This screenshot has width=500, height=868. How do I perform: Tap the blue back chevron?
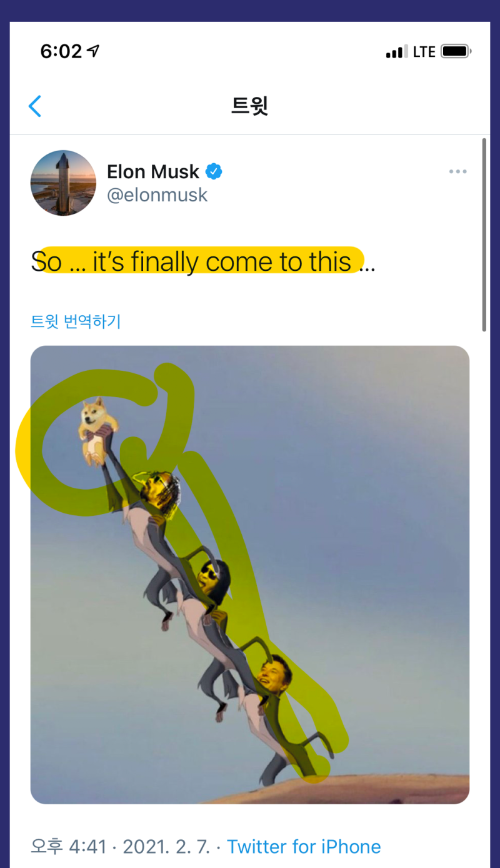(35, 106)
